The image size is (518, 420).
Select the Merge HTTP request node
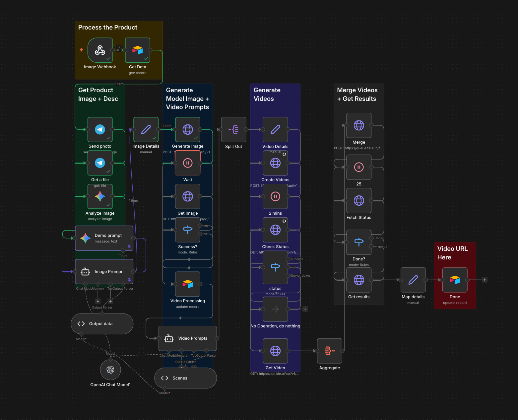click(x=359, y=125)
